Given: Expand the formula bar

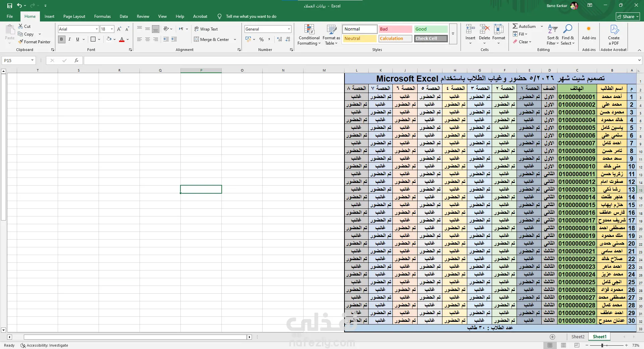Looking at the screenshot, I should [639, 60].
